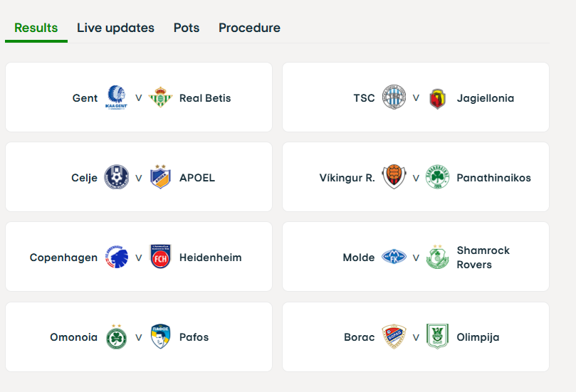
Task: Open the Procedure tab
Action: point(249,28)
